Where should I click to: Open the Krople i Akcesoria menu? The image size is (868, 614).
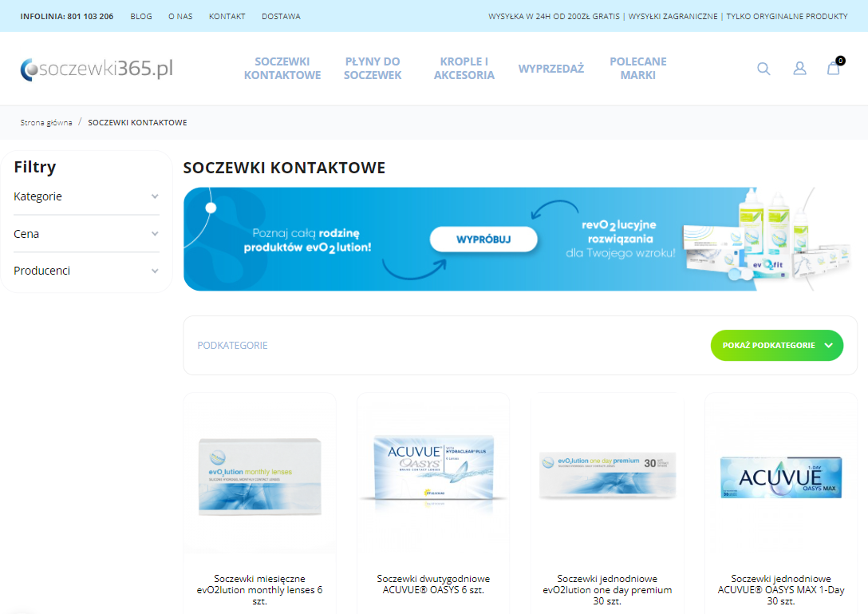464,69
